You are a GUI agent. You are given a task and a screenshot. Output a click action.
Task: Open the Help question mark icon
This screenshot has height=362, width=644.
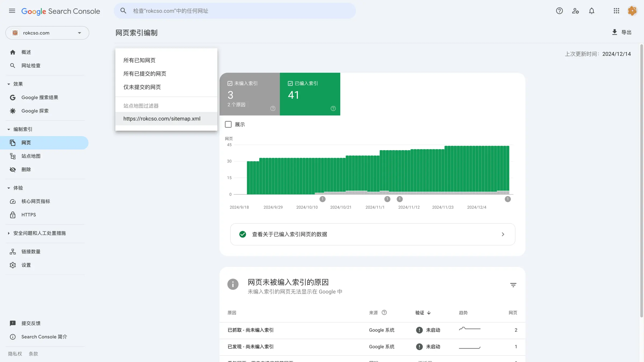pyautogui.click(x=559, y=11)
